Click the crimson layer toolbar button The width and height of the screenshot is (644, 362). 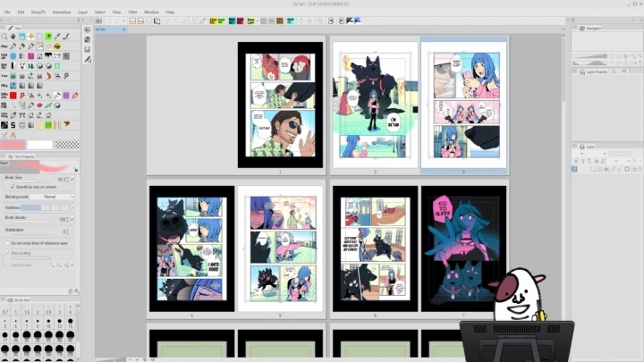coord(241,21)
